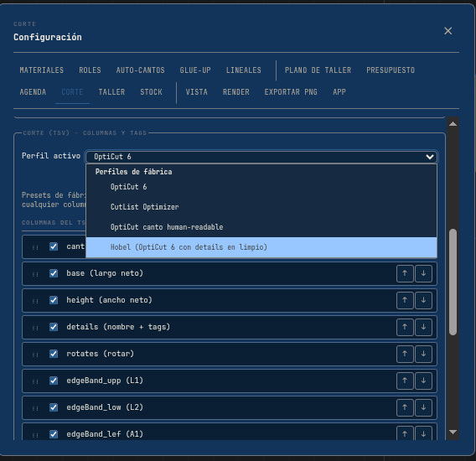Click drag handle of rotates (rotar) row
Image resolution: width=476 pixels, height=461 pixels.
point(35,355)
